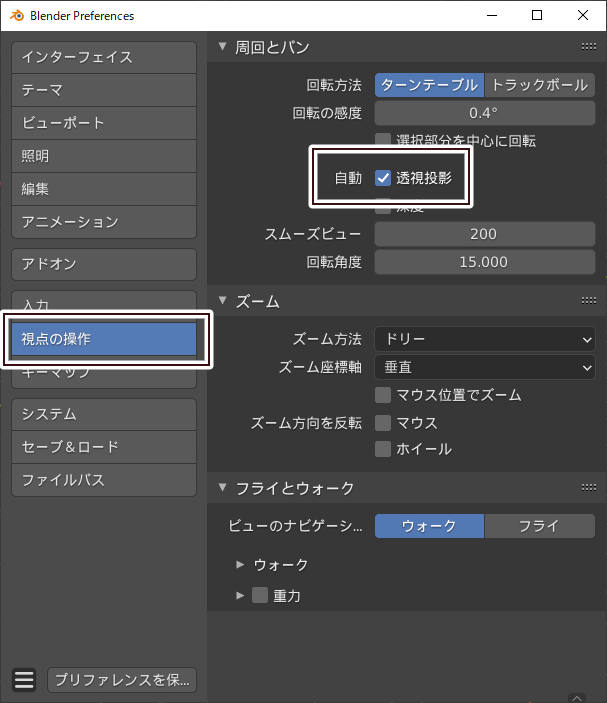Open the ズーム座標軸 垂直 dropdown

click(485, 368)
